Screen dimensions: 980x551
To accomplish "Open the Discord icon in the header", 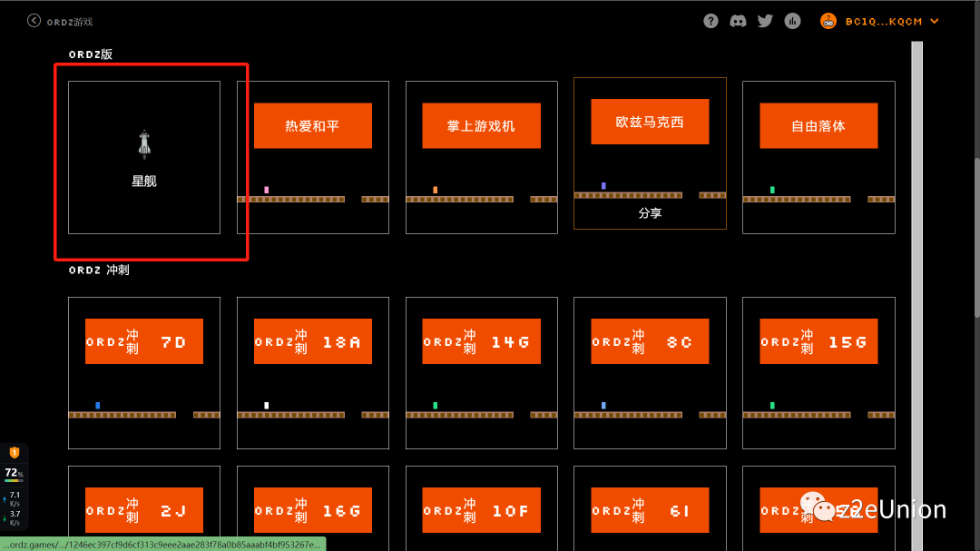I will [738, 20].
